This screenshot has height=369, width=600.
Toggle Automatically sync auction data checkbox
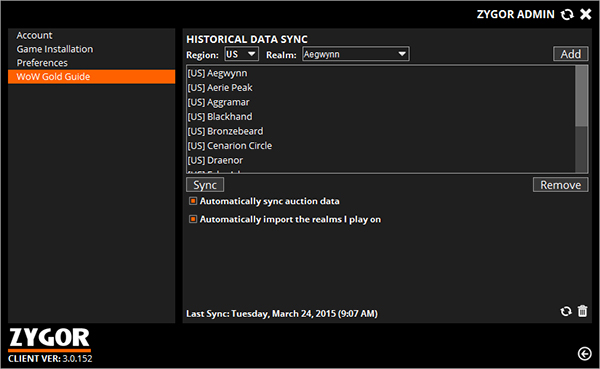click(x=193, y=201)
